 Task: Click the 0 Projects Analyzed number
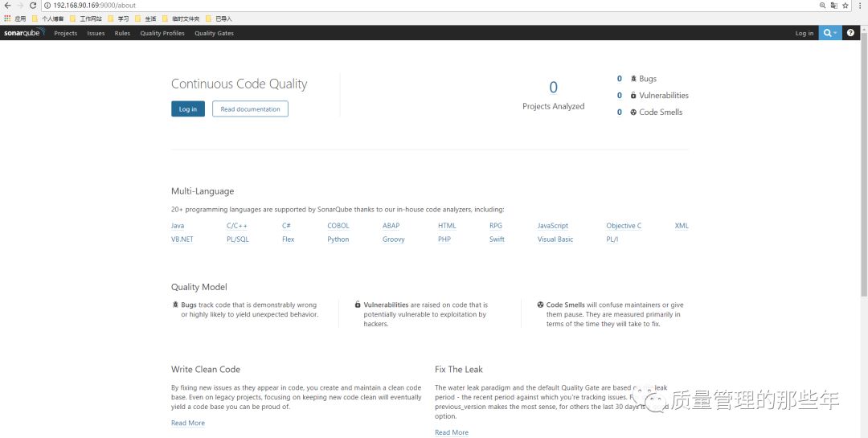[553, 88]
